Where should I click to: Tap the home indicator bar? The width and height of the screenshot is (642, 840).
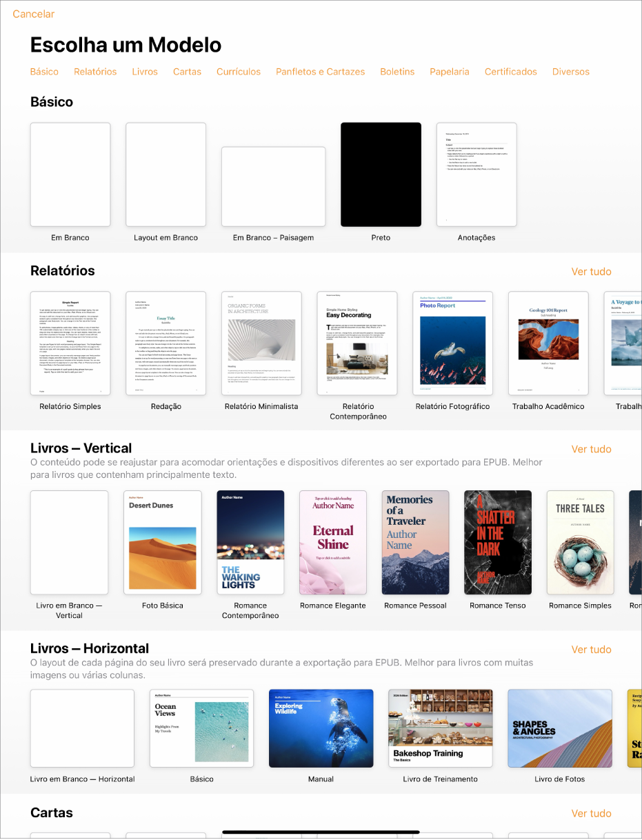(321, 832)
